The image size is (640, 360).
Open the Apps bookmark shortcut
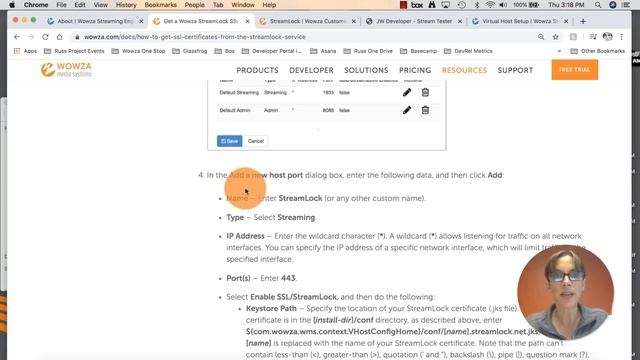pyautogui.click(x=25, y=51)
